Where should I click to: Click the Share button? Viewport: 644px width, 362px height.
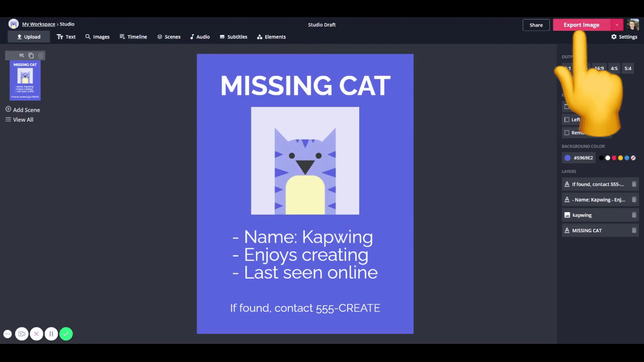pyautogui.click(x=536, y=25)
